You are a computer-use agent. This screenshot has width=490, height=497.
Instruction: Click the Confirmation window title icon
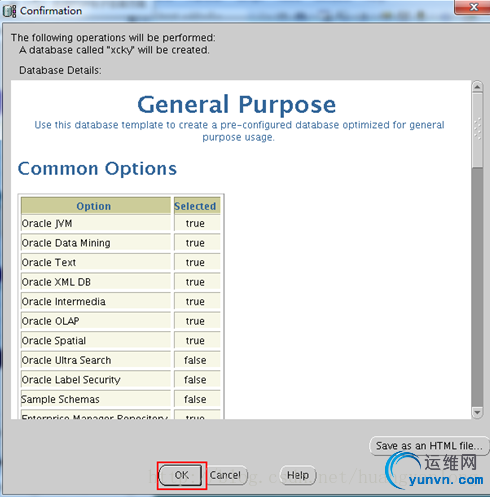(x=9, y=11)
